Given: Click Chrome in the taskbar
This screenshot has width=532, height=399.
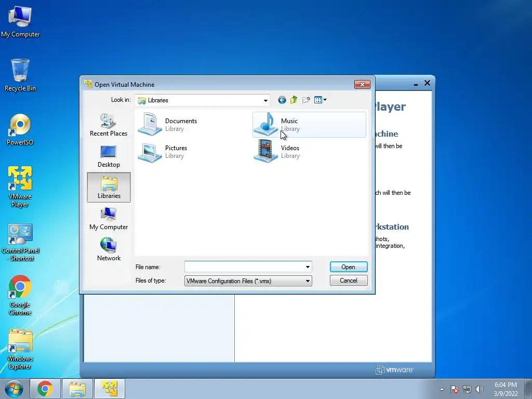Looking at the screenshot, I should [x=45, y=389].
